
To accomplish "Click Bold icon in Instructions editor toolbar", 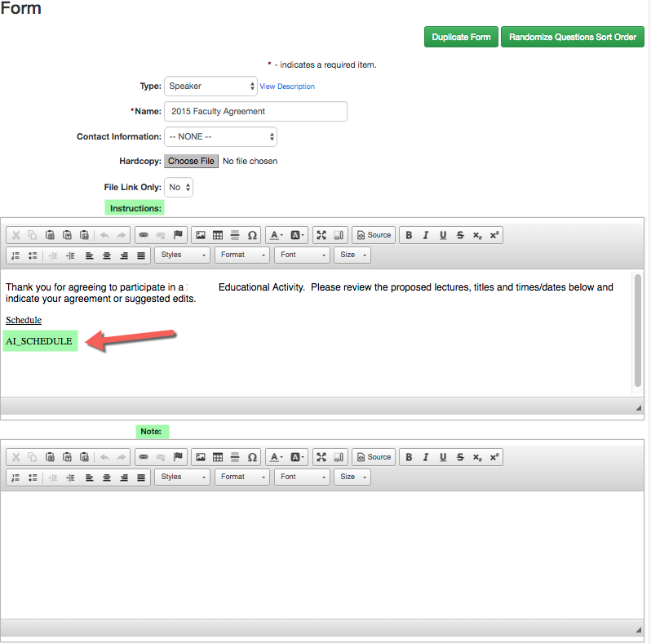I will pyautogui.click(x=409, y=235).
